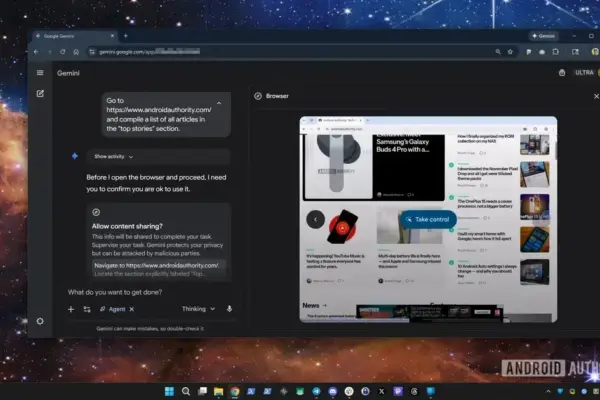
Task: Collapse the prompt message with the chevron
Action: pos(219,103)
